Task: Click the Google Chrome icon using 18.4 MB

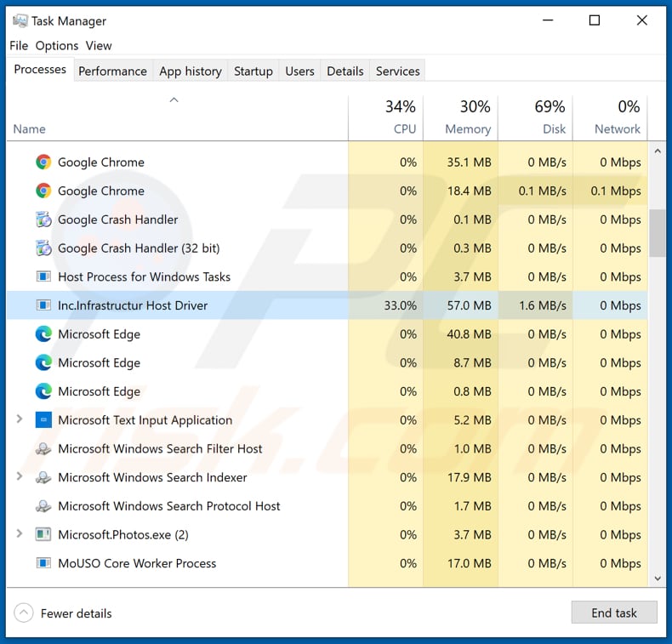Action: tap(43, 191)
